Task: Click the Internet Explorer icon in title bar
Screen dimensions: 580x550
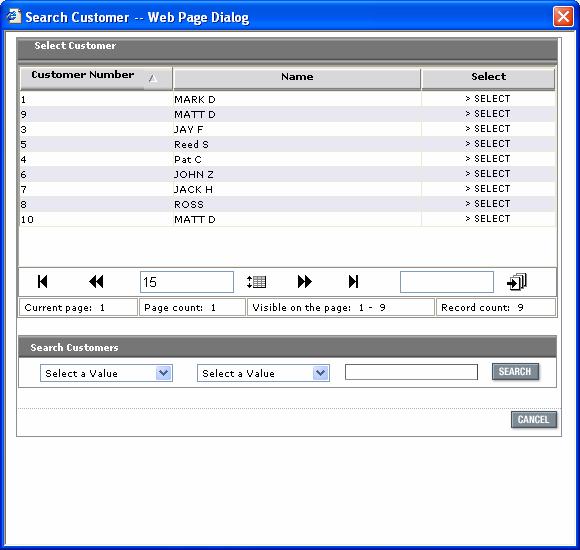Action: tap(13, 16)
